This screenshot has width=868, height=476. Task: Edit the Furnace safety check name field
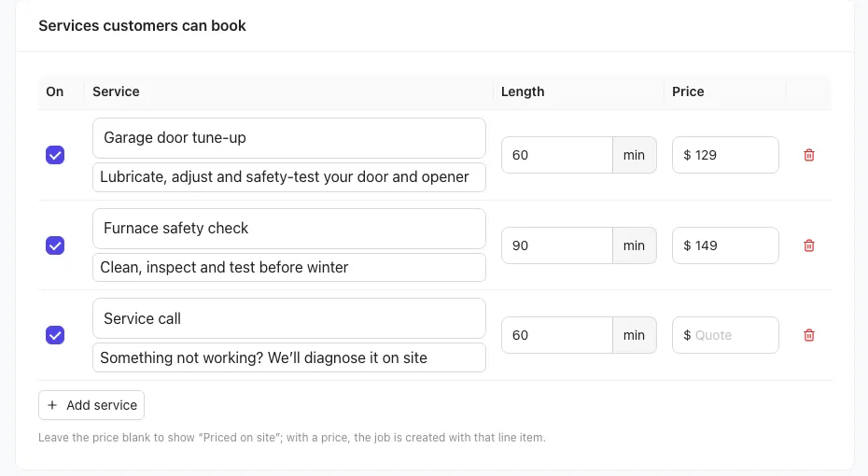(x=289, y=229)
